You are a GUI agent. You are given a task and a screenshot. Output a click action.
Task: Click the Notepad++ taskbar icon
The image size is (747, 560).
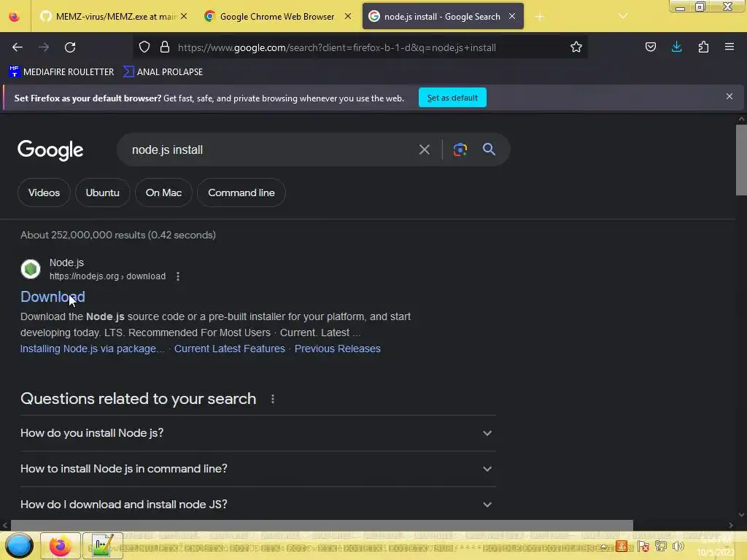coord(102,545)
